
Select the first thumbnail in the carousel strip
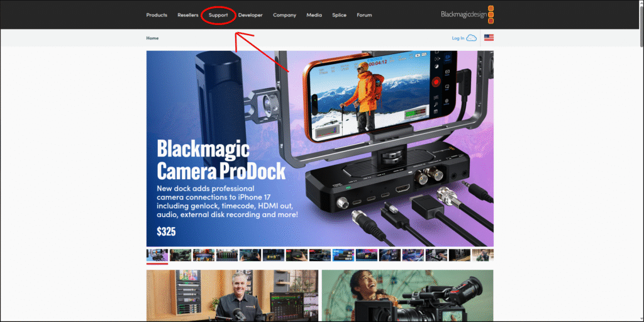[x=157, y=255]
